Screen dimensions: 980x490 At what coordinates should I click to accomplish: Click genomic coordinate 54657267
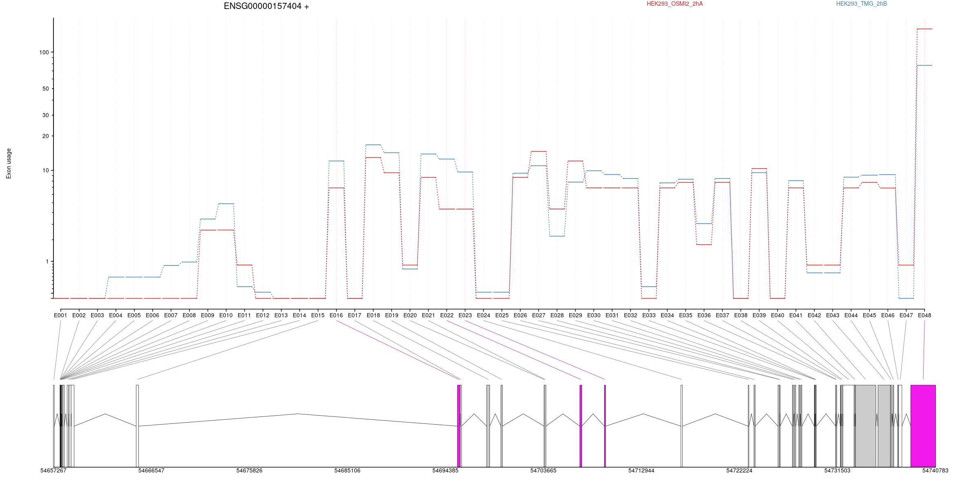[53, 470]
